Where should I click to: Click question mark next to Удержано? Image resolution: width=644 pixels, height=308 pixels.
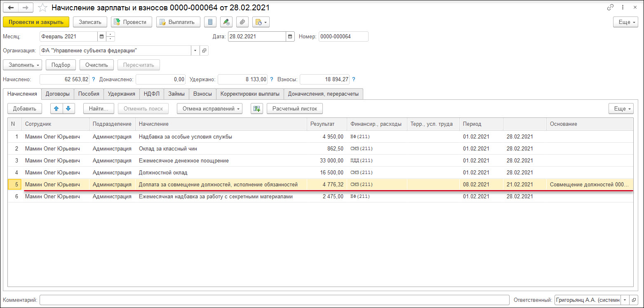[x=272, y=79]
